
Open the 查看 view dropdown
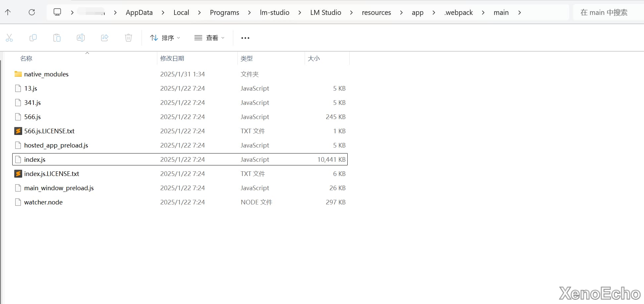(x=209, y=38)
